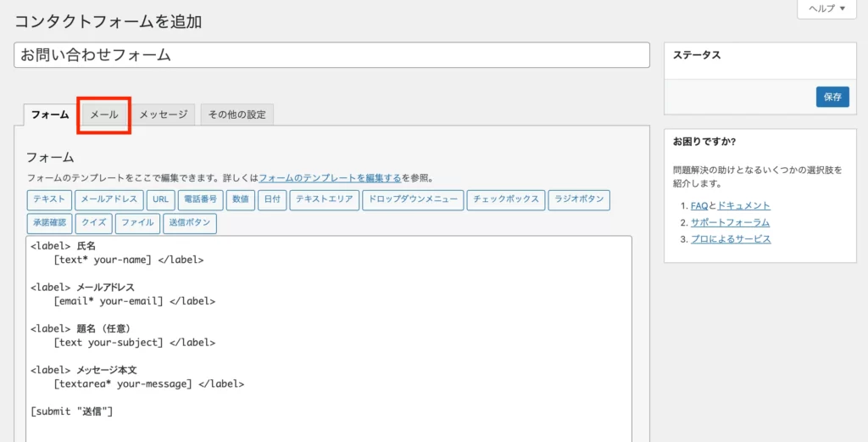Insert a 送信ボタン tag

190,224
